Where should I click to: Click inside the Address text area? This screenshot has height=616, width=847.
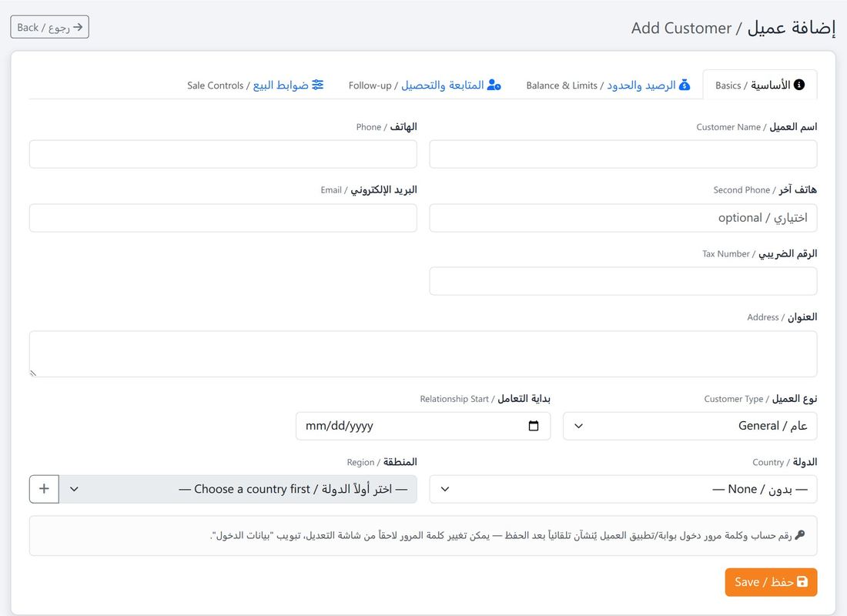click(x=423, y=354)
